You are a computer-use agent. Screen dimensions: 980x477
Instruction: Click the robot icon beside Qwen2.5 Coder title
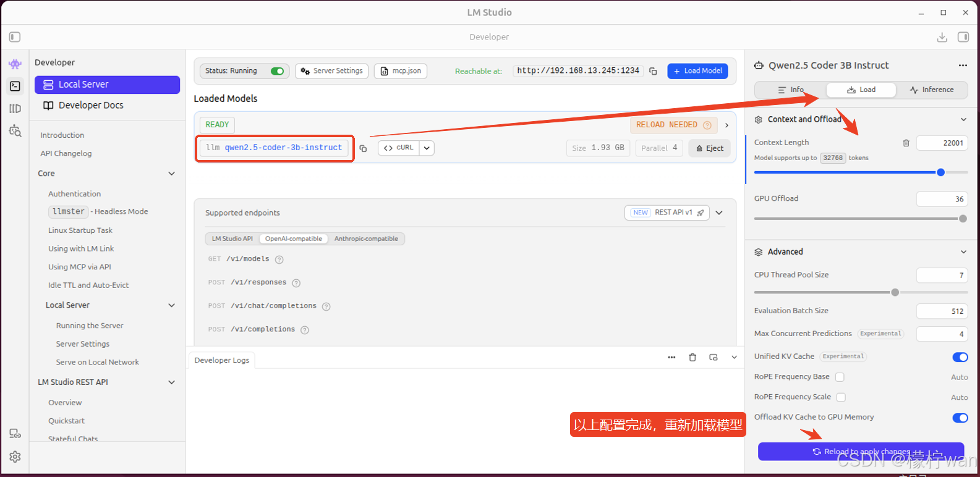pos(759,65)
